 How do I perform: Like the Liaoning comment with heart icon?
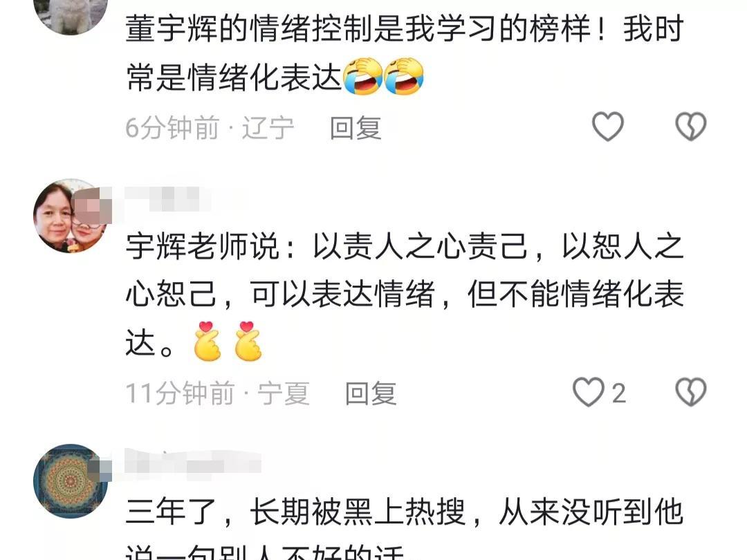tap(607, 127)
